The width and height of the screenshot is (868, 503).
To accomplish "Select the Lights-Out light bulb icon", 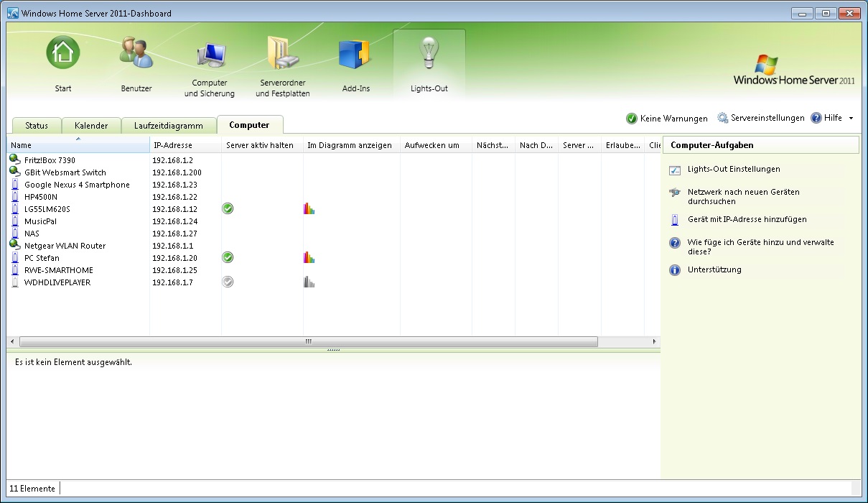I will (429, 53).
